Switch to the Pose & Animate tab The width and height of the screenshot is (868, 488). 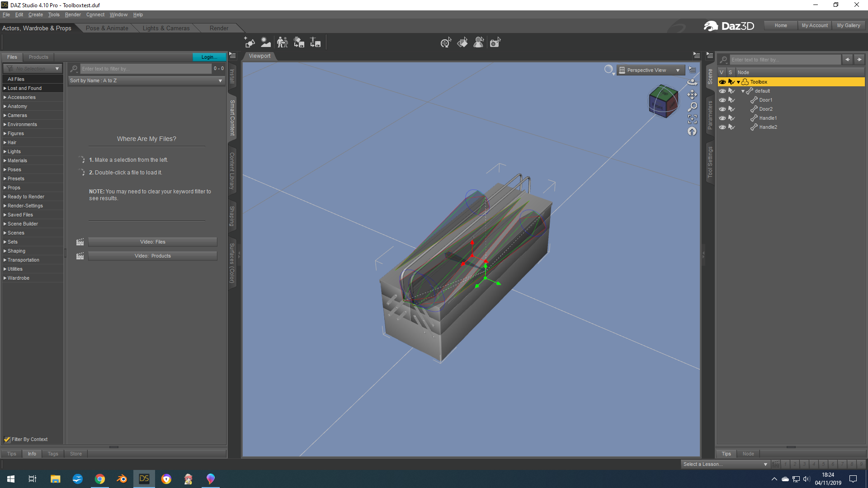(107, 28)
